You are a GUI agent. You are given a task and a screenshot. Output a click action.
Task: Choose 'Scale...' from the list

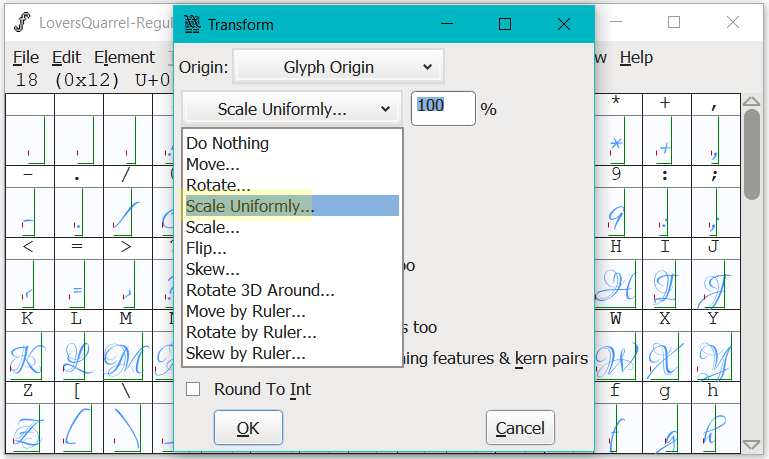point(213,227)
